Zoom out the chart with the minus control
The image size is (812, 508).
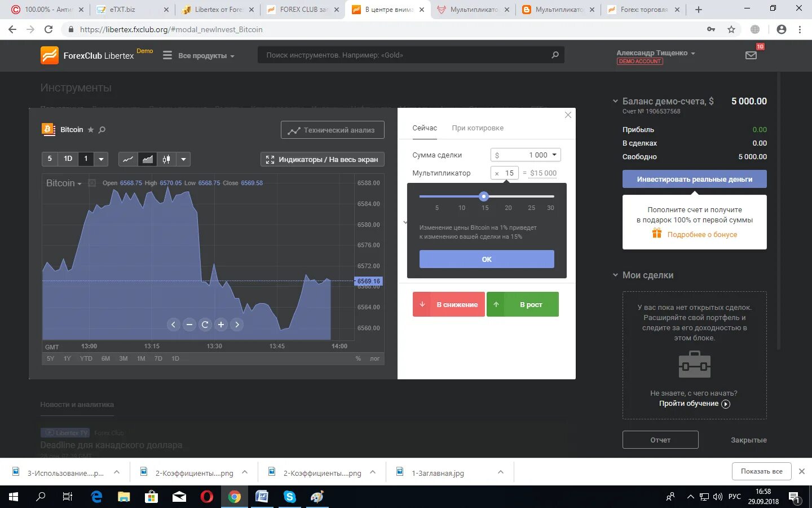point(189,325)
